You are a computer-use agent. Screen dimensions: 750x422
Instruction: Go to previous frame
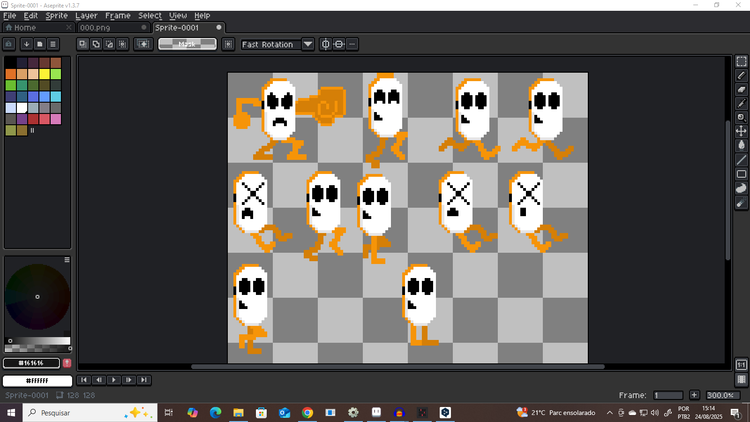click(99, 380)
